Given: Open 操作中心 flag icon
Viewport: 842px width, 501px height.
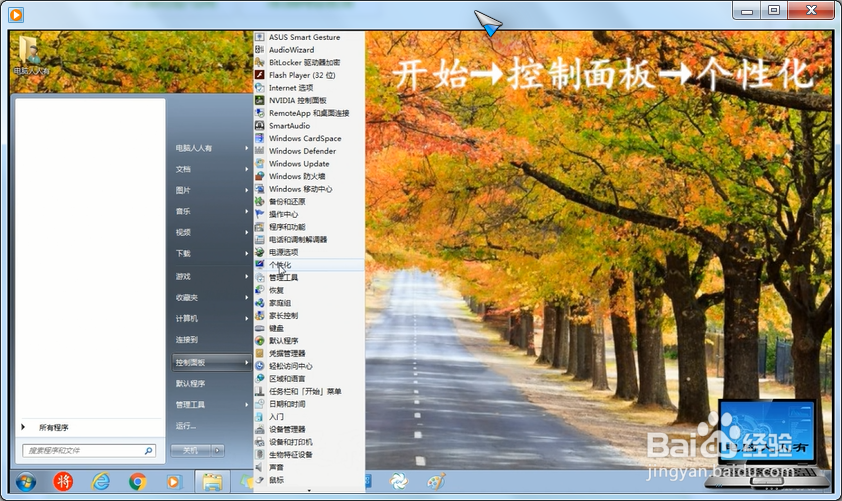Looking at the screenshot, I should [259, 214].
